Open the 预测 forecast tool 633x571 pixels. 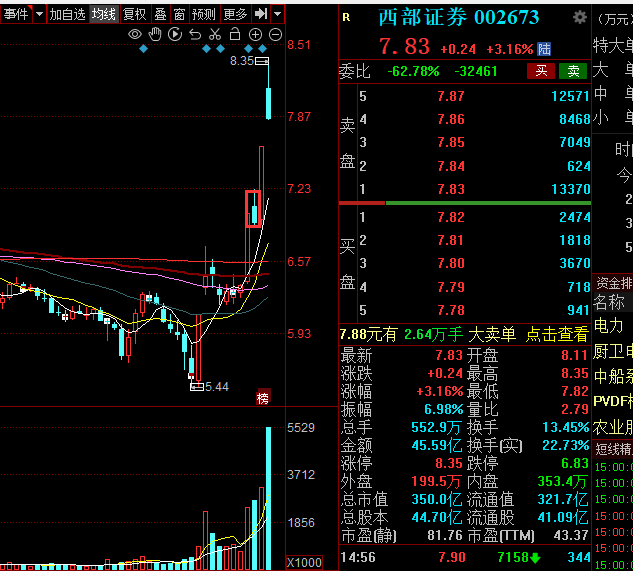point(204,14)
